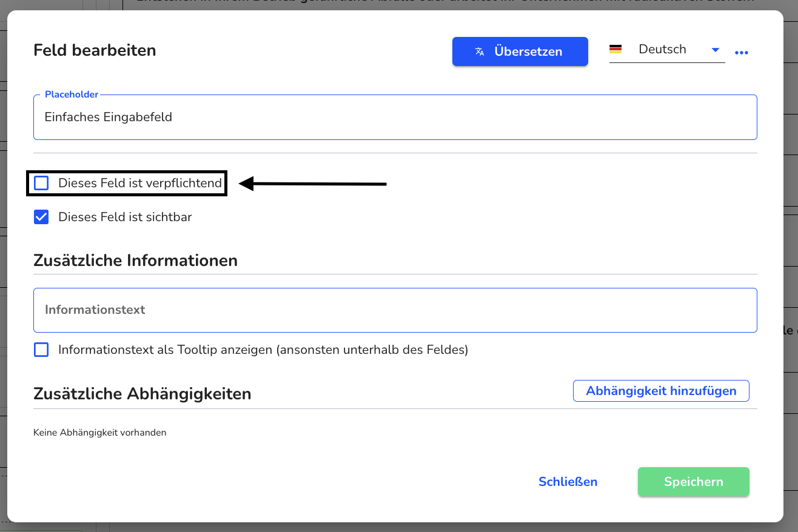Click the green Speichern button
This screenshot has width=798, height=532.
[x=694, y=482]
